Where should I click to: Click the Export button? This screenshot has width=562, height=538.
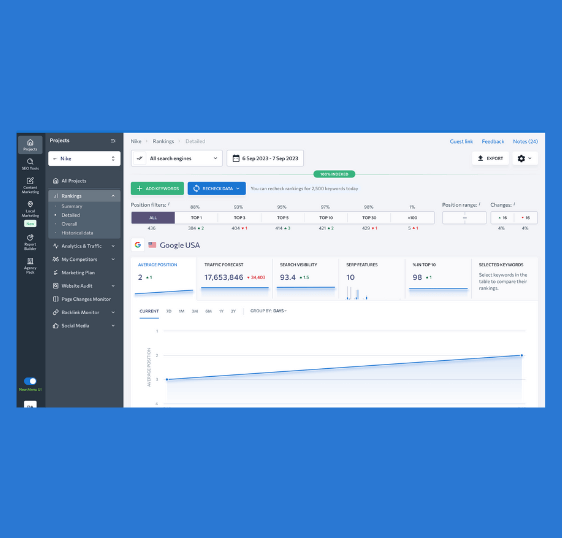click(x=490, y=158)
